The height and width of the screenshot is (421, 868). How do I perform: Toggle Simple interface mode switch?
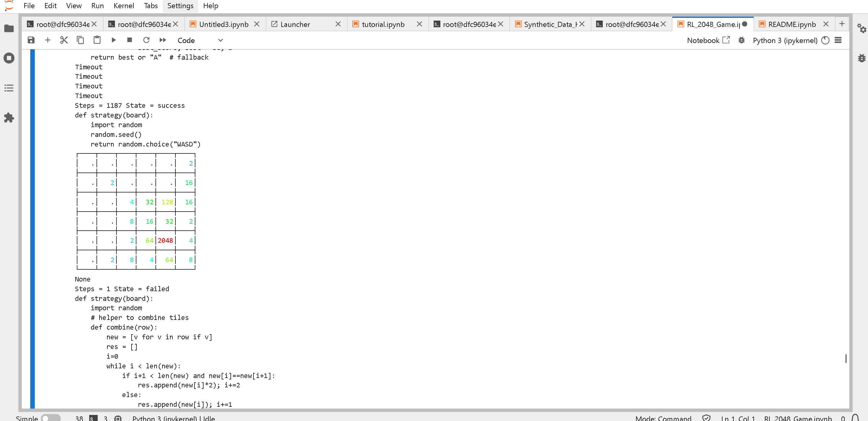[50, 418]
